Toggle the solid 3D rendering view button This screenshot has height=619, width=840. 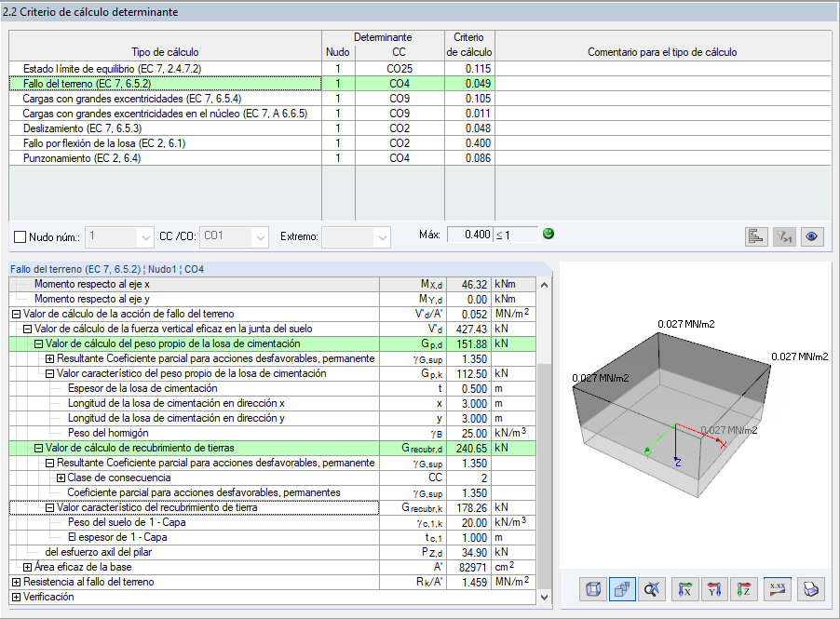tap(622, 589)
